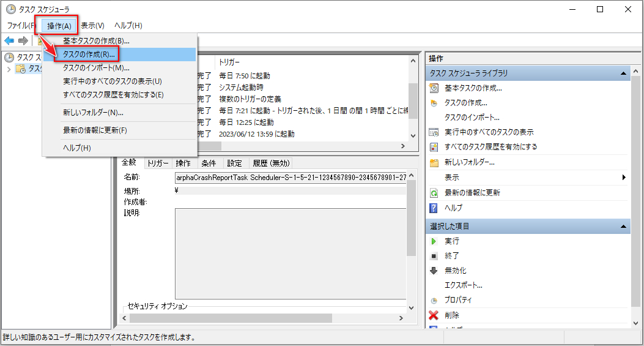This screenshot has height=346, width=644.
Task: Choose タスクのインポート(M)... menu entry
Action: [119, 68]
